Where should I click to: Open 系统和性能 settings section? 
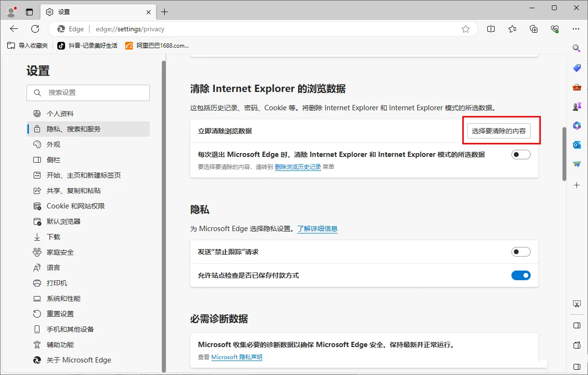(88, 298)
